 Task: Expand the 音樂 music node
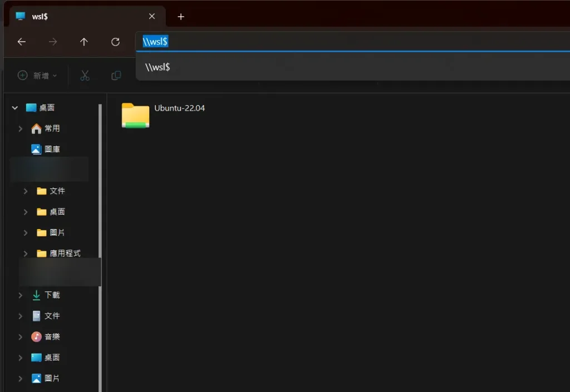pos(21,337)
